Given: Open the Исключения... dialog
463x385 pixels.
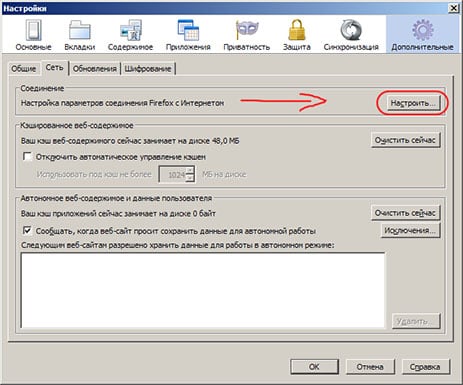Looking at the screenshot, I should pos(410,230).
